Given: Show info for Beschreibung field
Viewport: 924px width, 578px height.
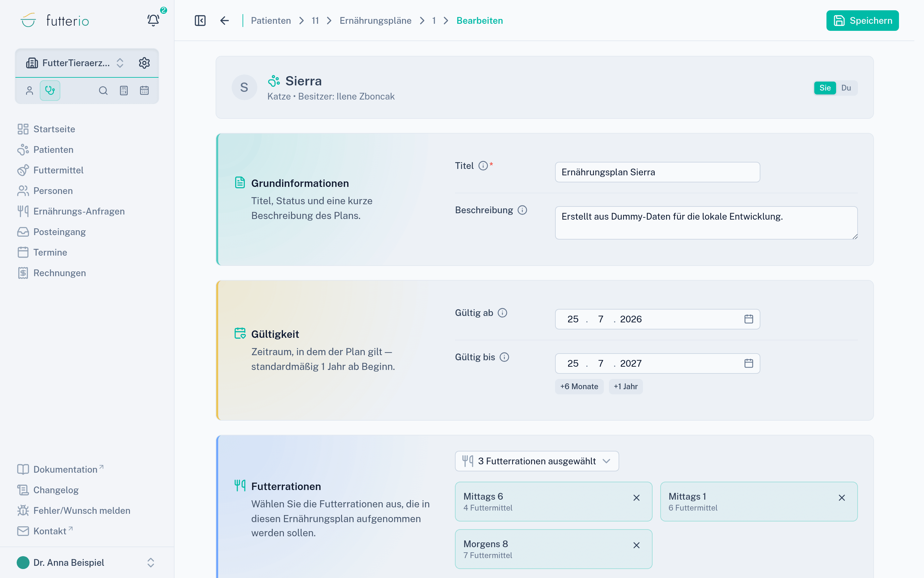Looking at the screenshot, I should (x=522, y=210).
